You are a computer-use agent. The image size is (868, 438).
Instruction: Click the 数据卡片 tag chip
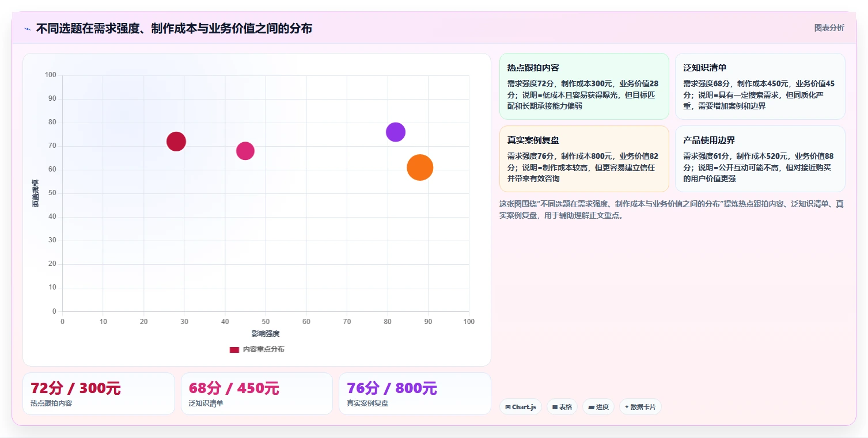[x=640, y=407]
